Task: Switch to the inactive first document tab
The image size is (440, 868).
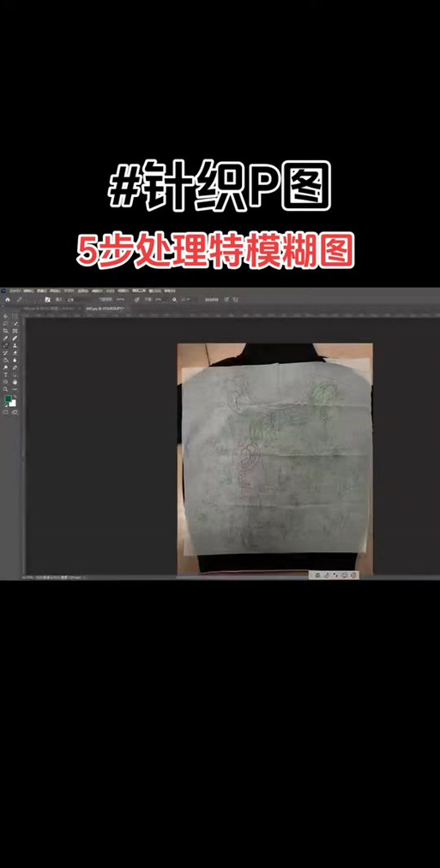Action: tap(51, 308)
